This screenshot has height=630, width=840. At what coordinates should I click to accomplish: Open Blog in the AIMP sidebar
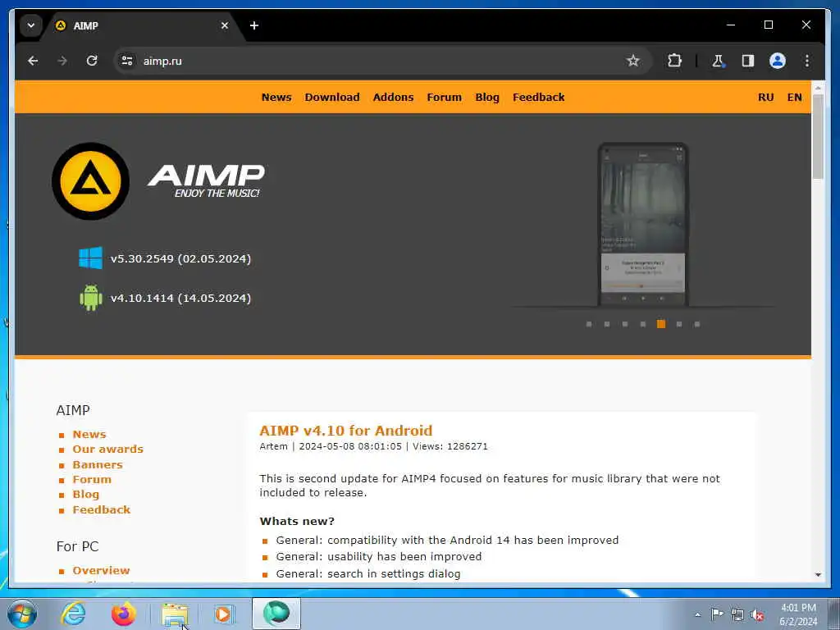click(x=85, y=495)
